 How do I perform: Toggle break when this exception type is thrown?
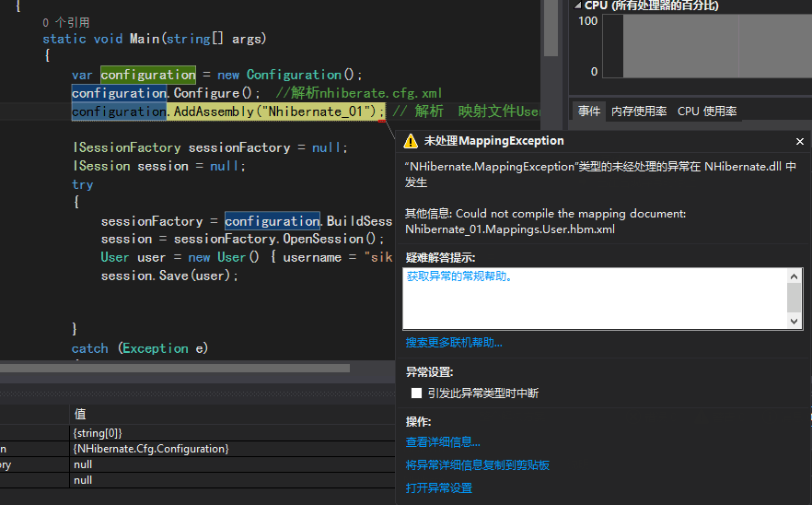[x=416, y=393]
